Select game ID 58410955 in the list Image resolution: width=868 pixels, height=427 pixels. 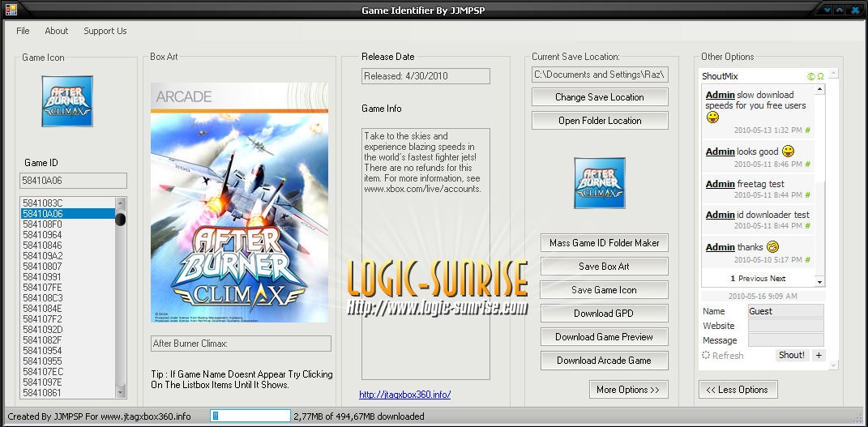(67, 361)
